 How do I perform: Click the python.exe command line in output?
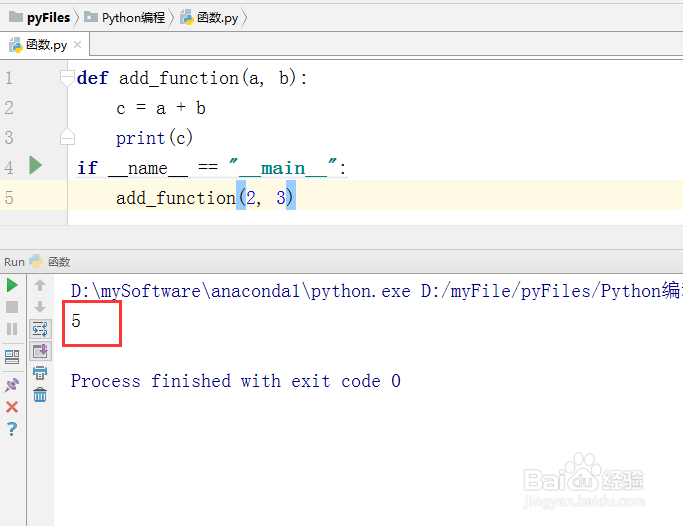click(x=377, y=291)
